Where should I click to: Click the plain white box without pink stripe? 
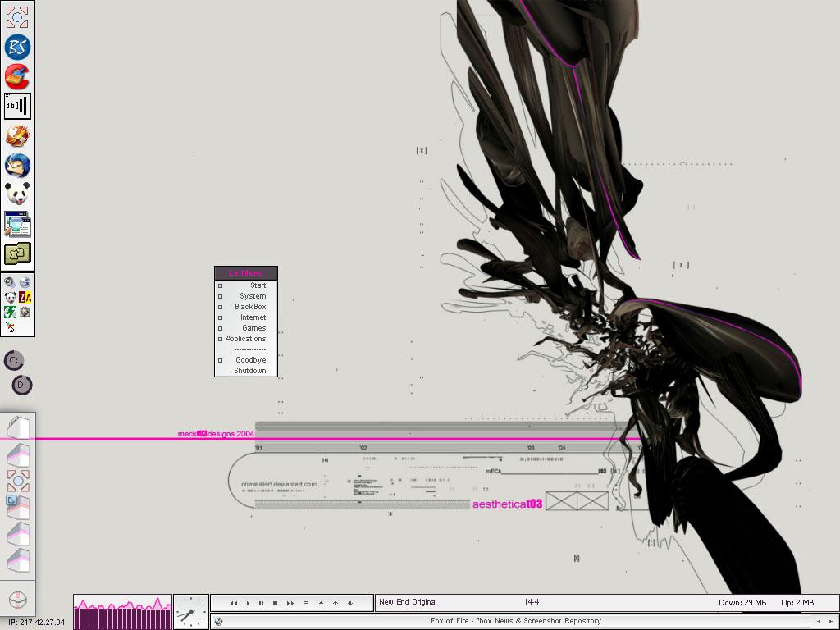(x=18, y=427)
